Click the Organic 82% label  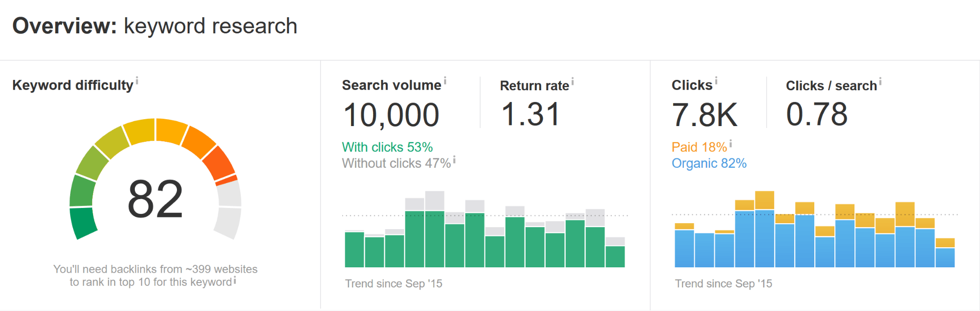click(709, 163)
